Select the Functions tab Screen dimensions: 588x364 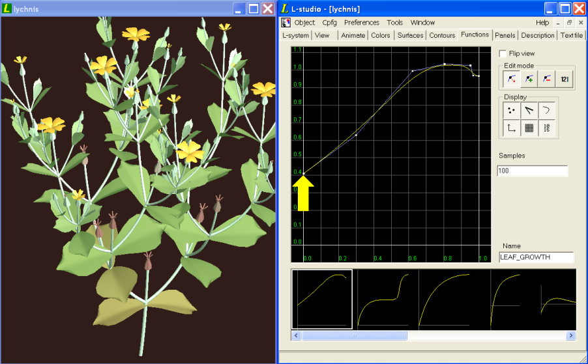pos(475,35)
